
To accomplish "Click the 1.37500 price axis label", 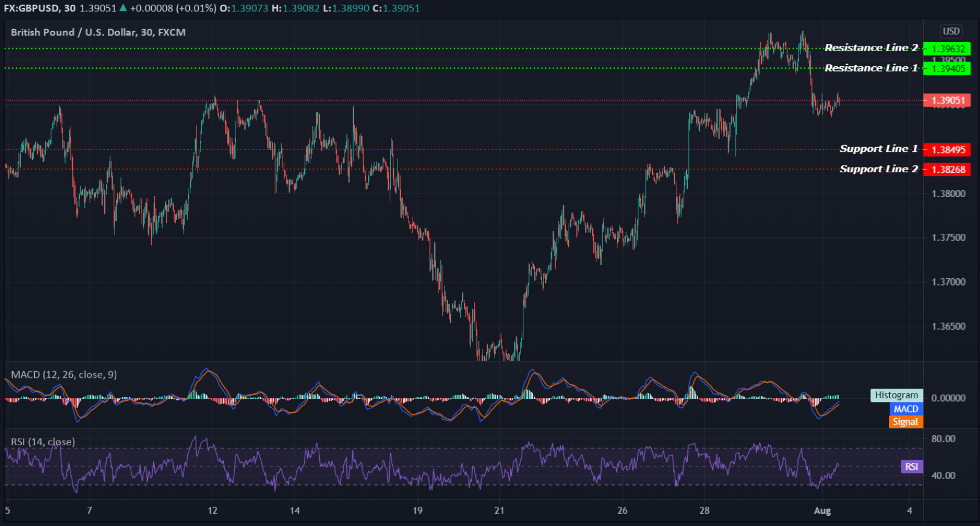I will click(949, 237).
